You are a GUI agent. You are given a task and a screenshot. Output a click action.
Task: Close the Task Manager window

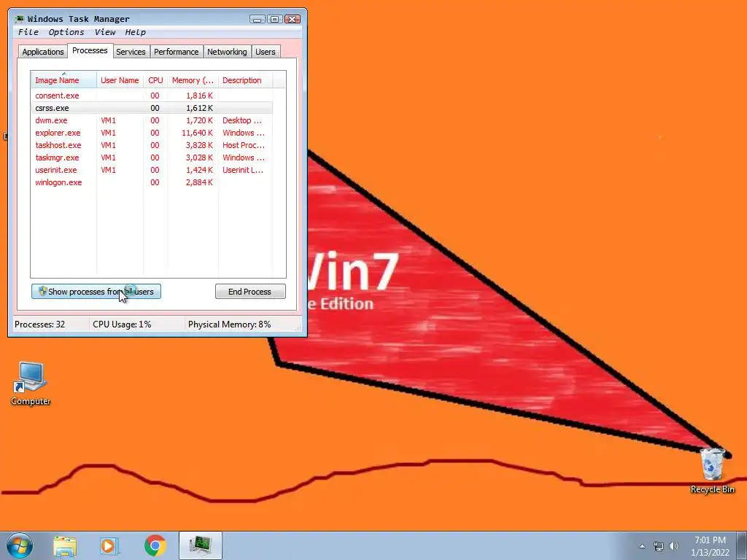[293, 19]
